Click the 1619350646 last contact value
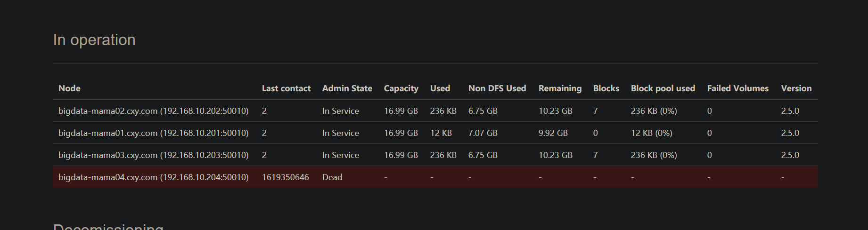Image resolution: width=868 pixels, height=230 pixels. click(285, 177)
